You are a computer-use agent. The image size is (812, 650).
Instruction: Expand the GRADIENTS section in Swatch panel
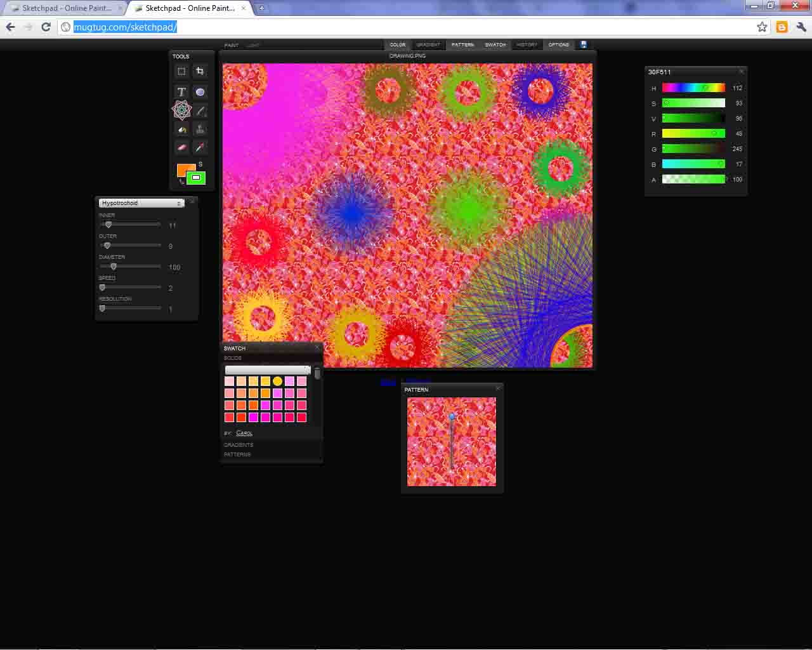(239, 444)
